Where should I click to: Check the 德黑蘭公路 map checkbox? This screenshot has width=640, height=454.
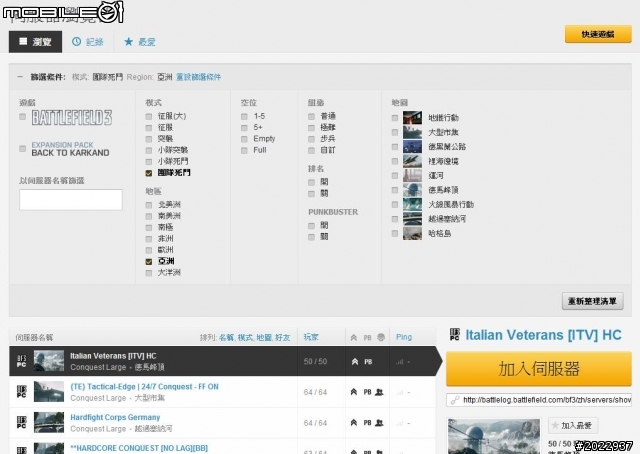pos(395,147)
